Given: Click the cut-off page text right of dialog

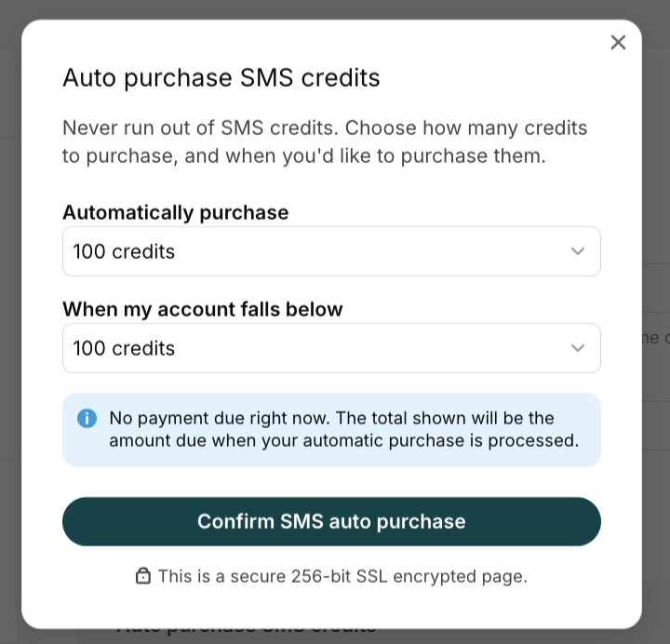Looking at the screenshot, I should [656, 338].
